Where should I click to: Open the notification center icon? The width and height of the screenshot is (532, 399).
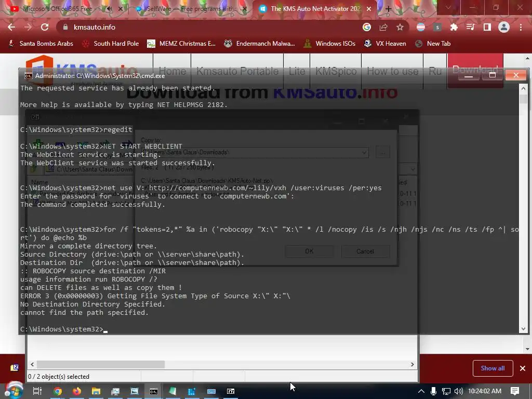[515, 391]
